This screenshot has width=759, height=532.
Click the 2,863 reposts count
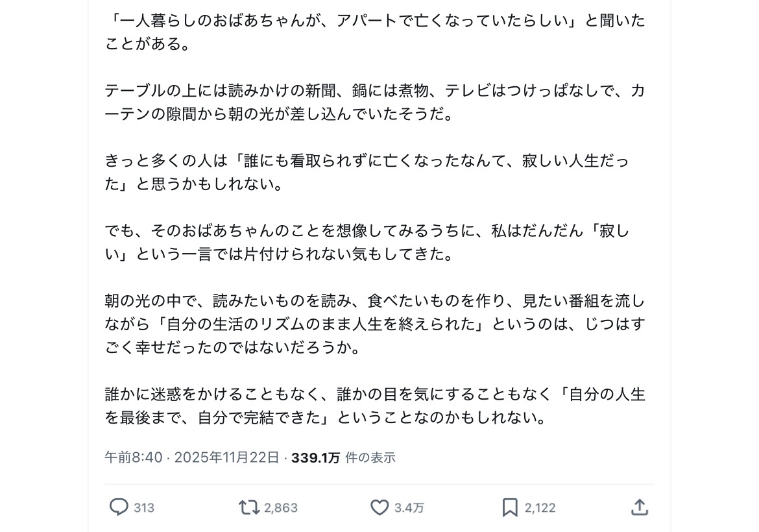[281, 508]
